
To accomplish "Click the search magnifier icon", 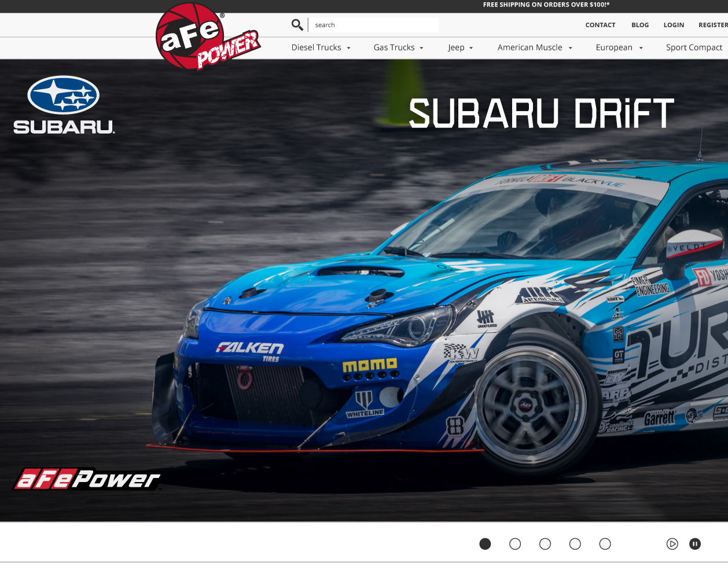I will (x=297, y=25).
